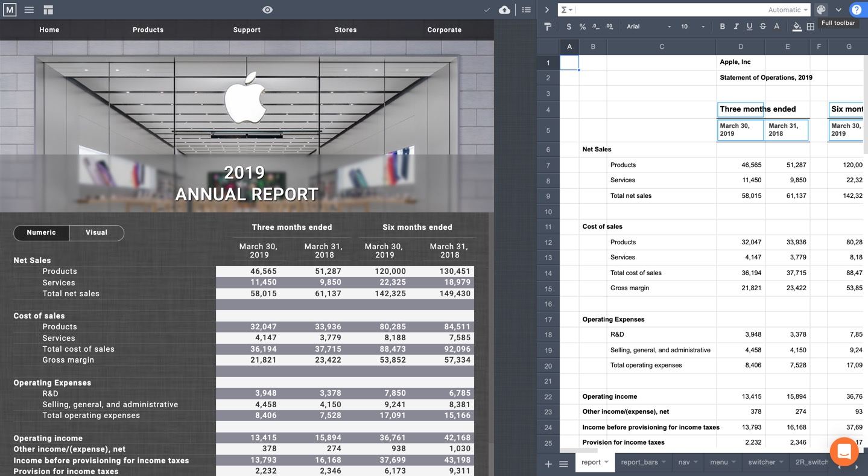Open the hamburger menu in the top bar
The width and height of the screenshot is (868, 476).
29,10
